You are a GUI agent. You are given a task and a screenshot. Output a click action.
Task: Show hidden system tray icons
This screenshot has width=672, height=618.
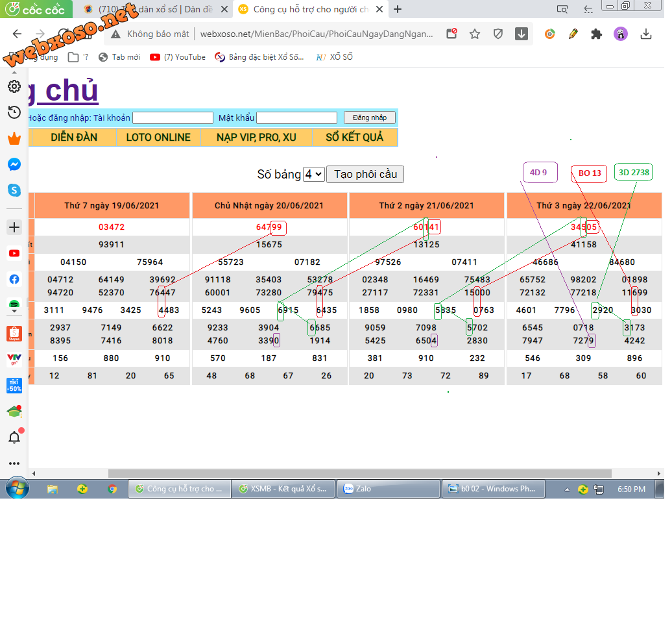click(x=567, y=489)
